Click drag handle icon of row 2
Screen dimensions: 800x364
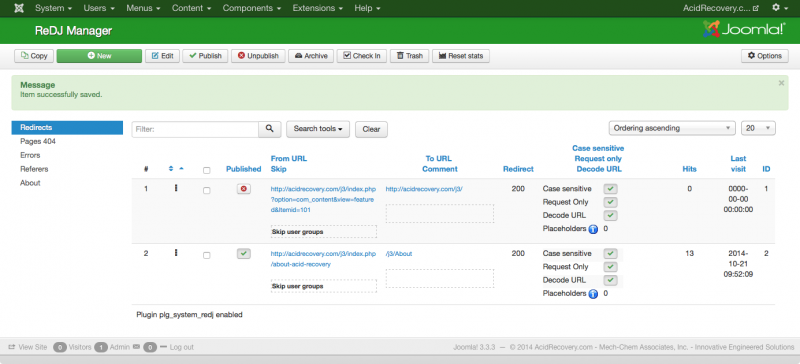pos(176,253)
